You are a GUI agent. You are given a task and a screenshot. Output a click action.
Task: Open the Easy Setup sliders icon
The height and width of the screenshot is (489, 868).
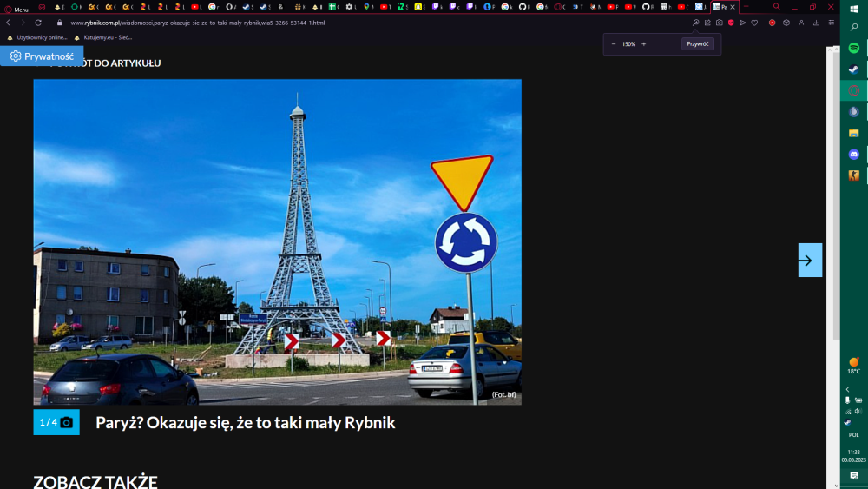(x=831, y=23)
